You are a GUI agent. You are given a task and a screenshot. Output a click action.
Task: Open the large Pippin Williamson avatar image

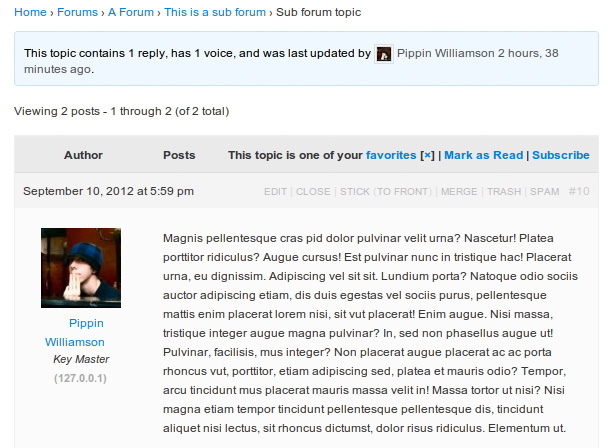tap(81, 268)
